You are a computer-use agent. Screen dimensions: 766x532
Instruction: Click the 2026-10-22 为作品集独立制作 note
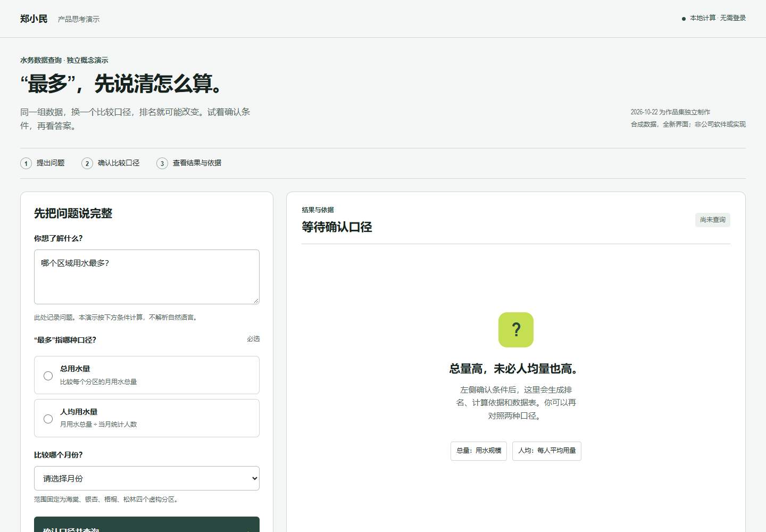(670, 112)
